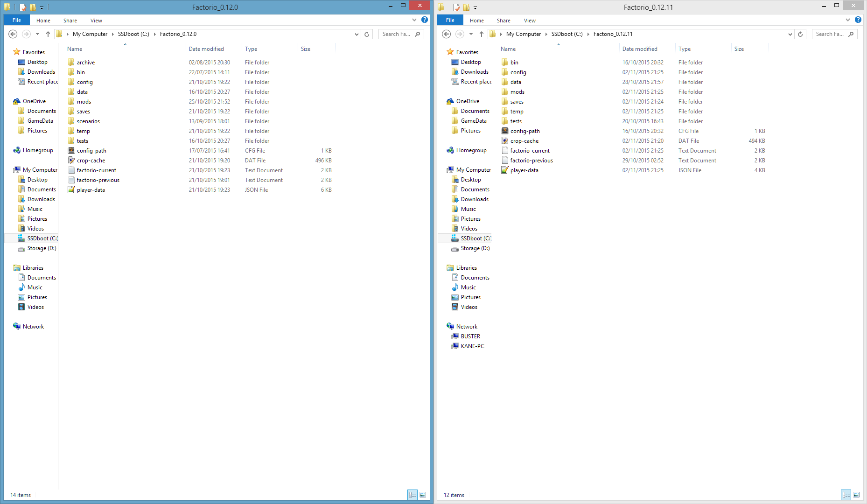
Task: Select the BUSTER network computer in the Factorio_0.12.11 window
Action: point(470,336)
